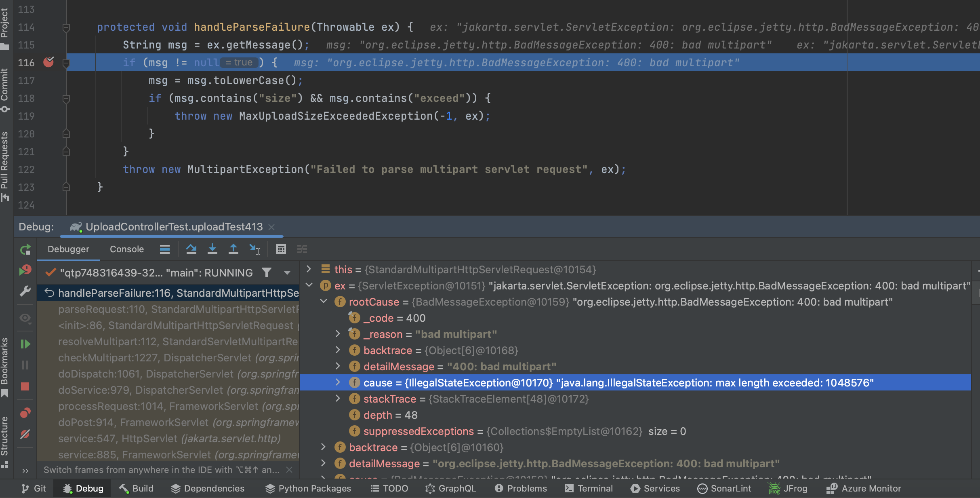Open the SonarLint tool window

pos(724,488)
